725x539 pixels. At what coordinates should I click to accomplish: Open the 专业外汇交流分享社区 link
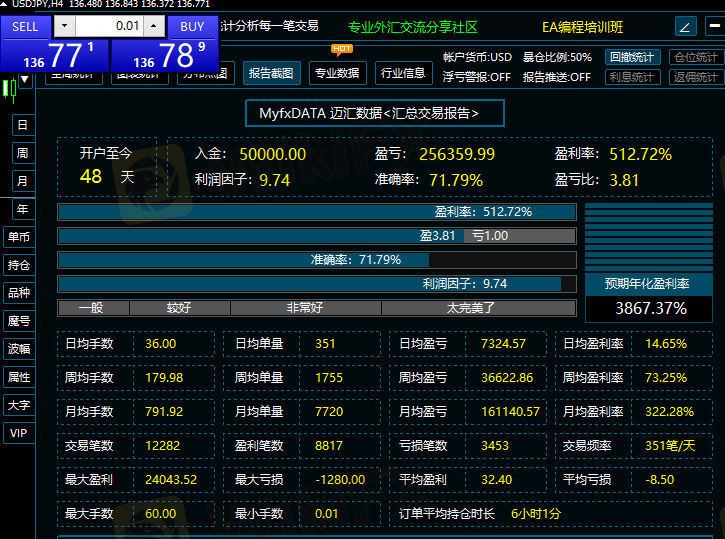[413, 27]
